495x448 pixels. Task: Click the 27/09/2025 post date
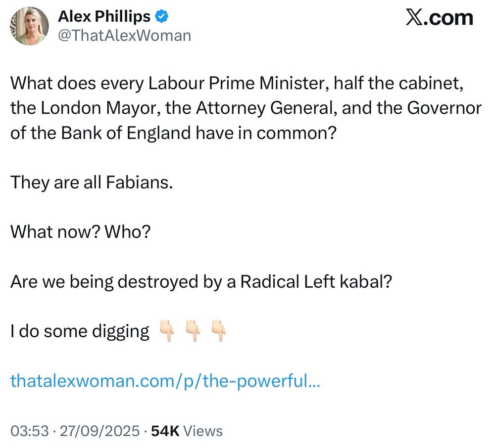99,431
